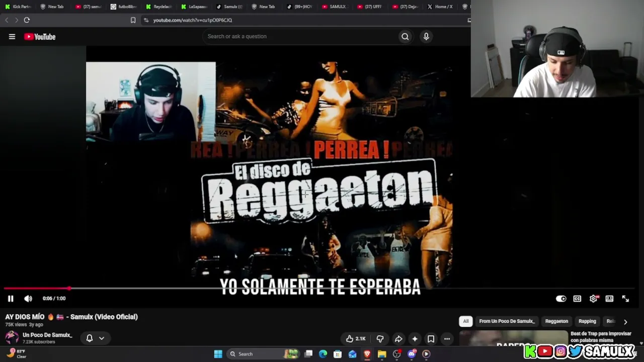Switch to the Kick Partner browser tab

coord(18,7)
